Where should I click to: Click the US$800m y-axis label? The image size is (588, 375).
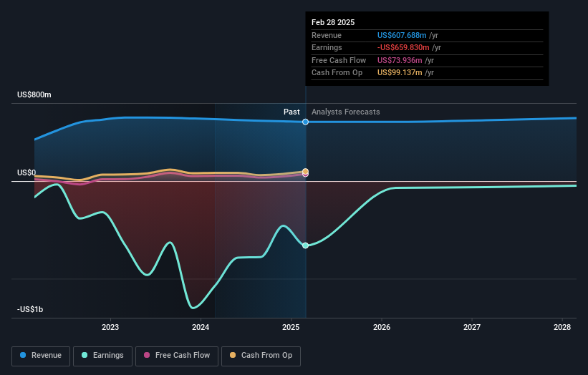[x=34, y=94]
